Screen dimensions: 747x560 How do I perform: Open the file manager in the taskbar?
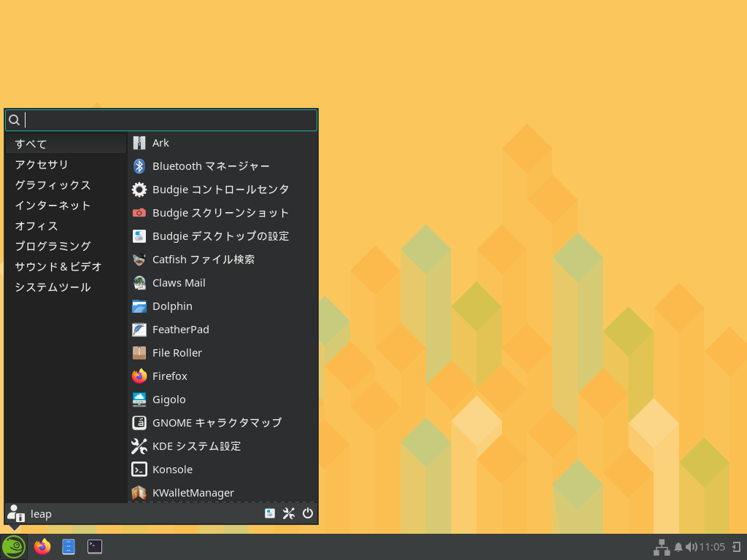(69, 546)
